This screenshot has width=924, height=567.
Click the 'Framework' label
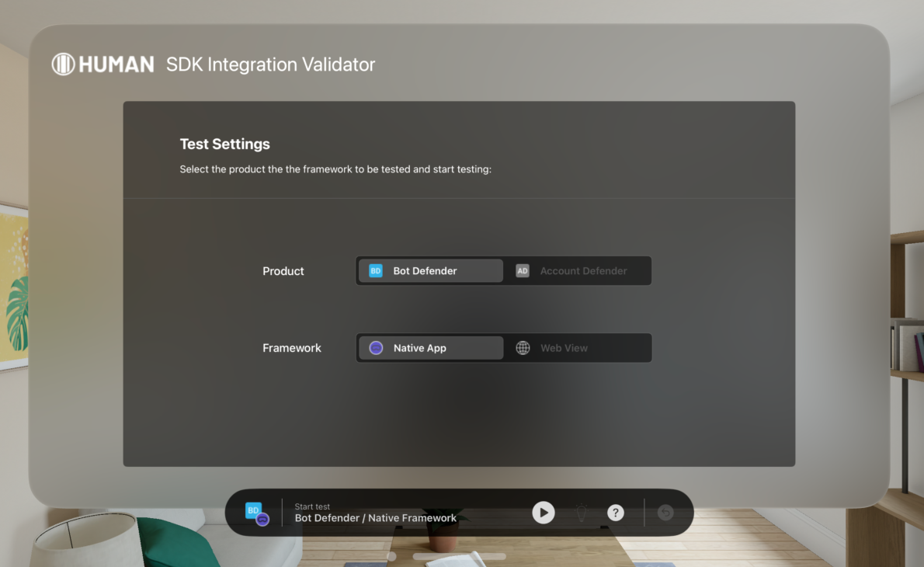point(292,348)
